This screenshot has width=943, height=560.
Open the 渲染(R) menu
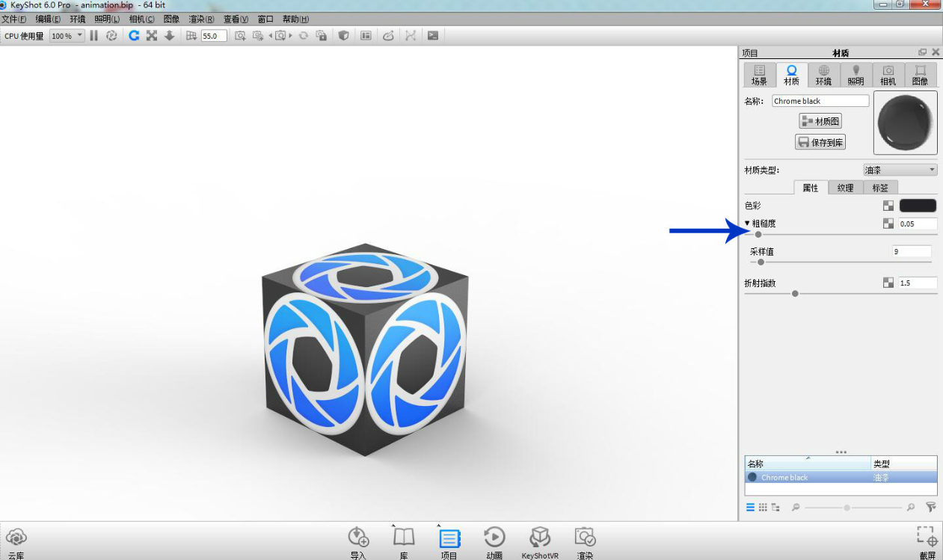click(201, 19)
